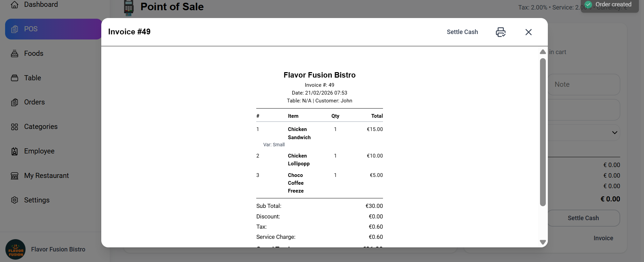Click the scroll-down arrow on the invoice
Screen dimensions: 644x262
click(542, 242)
